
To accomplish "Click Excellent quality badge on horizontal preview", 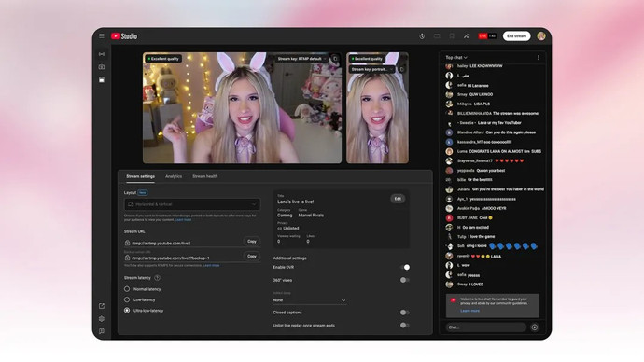I will click(x=163, y=59).
